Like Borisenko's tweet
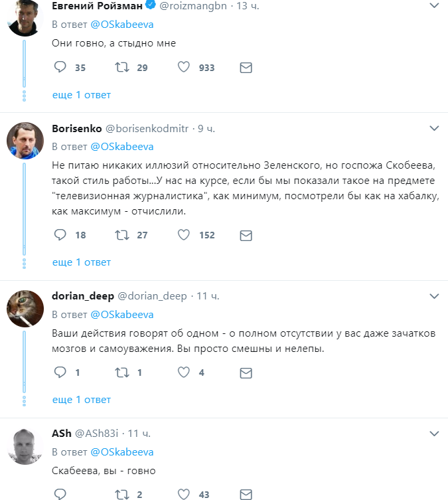The height and width of the screenshot is (500, 448). [x=185, y=235]
